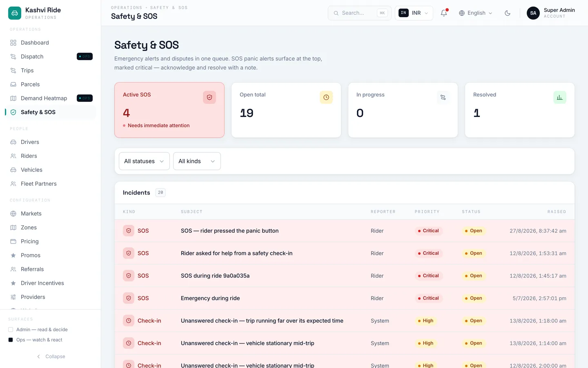The image size is (588, 368).
Task: Open the All kinds filter dropdown
Action: (197, 161)
